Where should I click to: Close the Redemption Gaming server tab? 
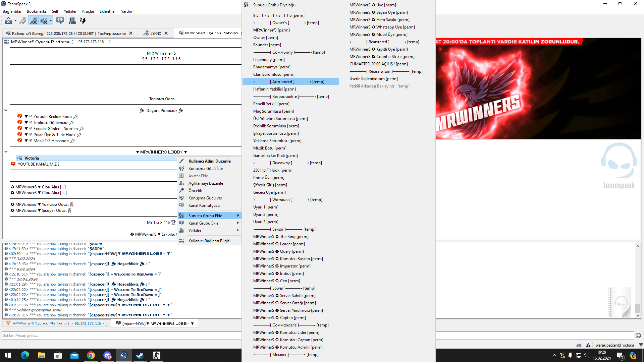click(x=131, y=33)
